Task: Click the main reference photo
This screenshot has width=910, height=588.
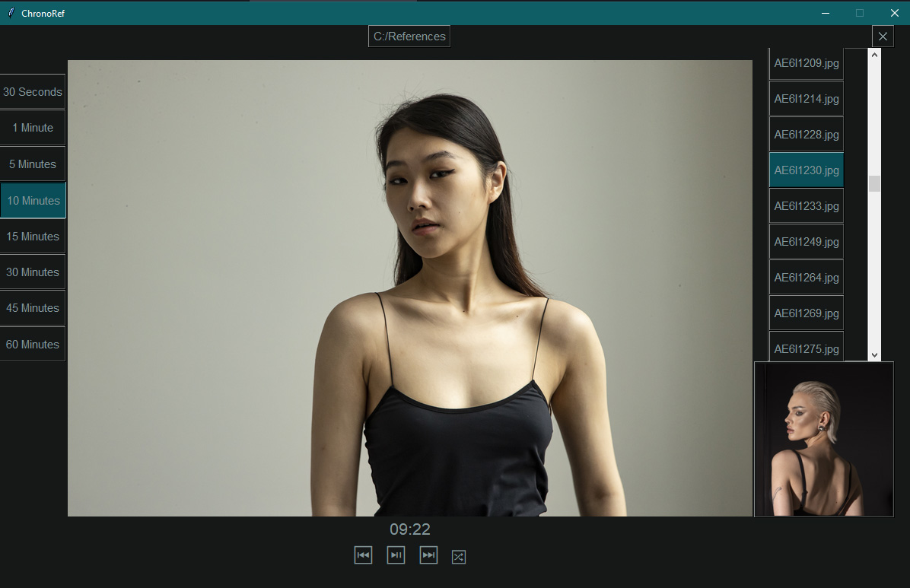Action: [410, 288]
